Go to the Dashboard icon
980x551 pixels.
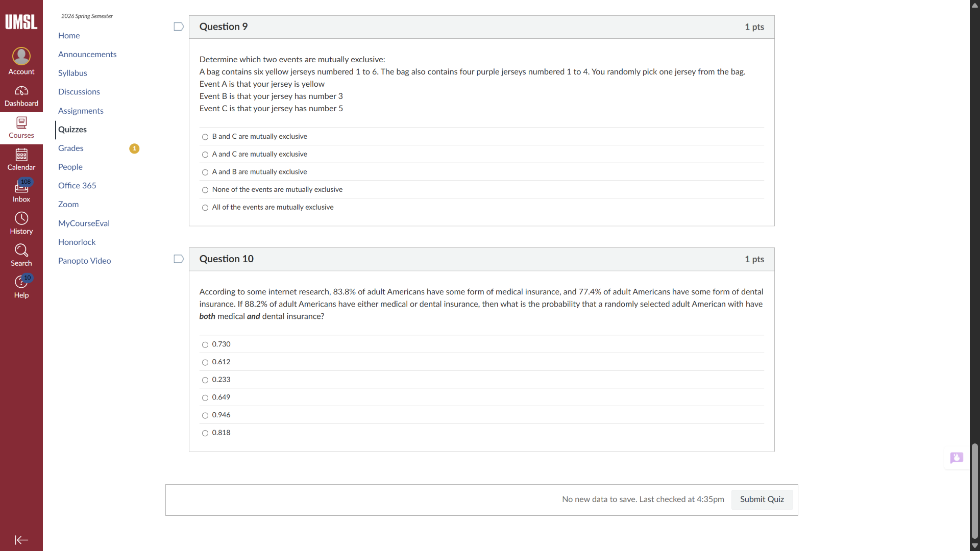[21, 91]
